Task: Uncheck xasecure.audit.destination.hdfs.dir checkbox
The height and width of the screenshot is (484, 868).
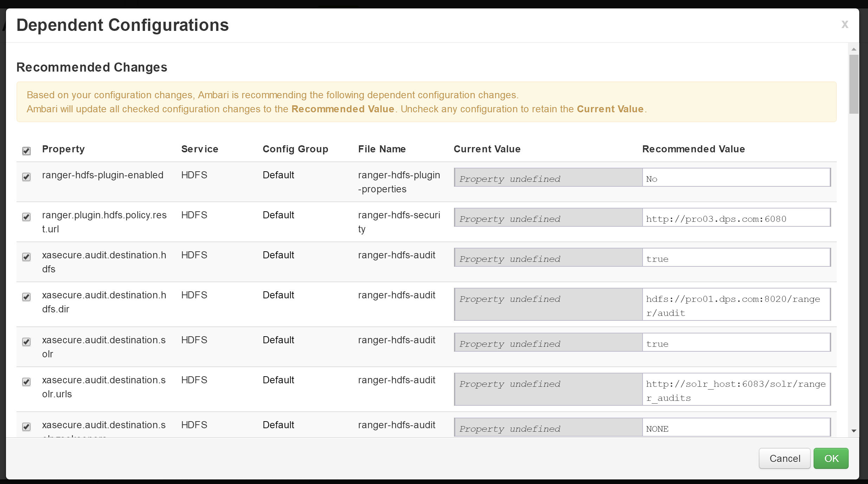Action: (26, 297)
